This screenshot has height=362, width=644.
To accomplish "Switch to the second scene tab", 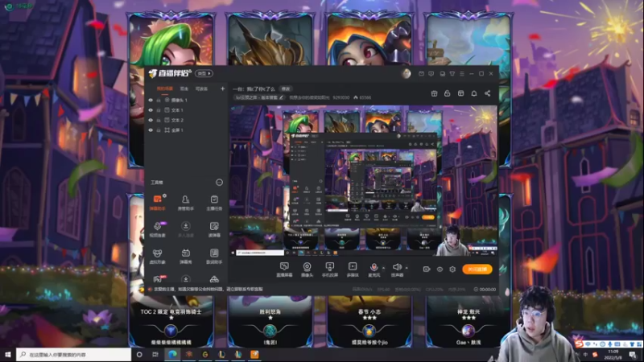I will 184,88.
